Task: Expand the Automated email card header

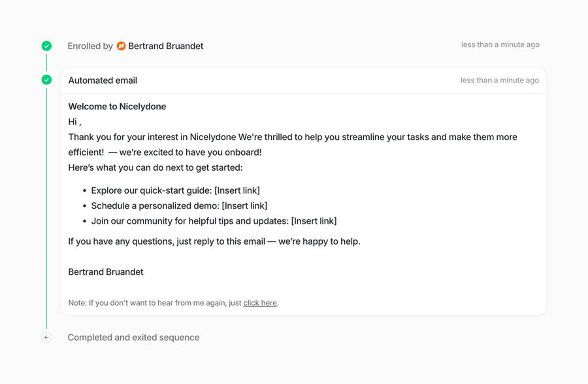Action: 103,80
